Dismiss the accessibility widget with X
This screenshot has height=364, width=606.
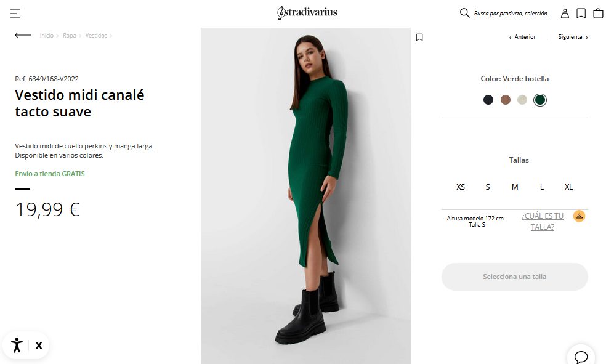click(39, 346)
